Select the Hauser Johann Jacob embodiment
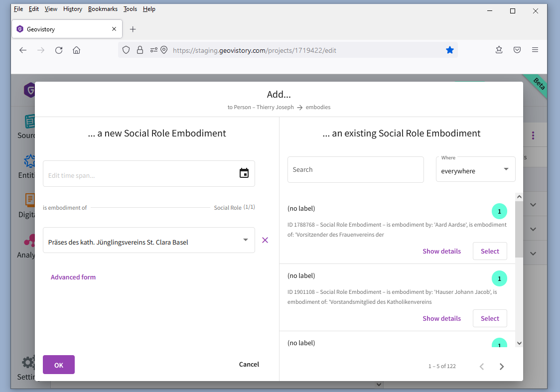The height and width of the screenshot is (392, 560). [x=490, y=318]
